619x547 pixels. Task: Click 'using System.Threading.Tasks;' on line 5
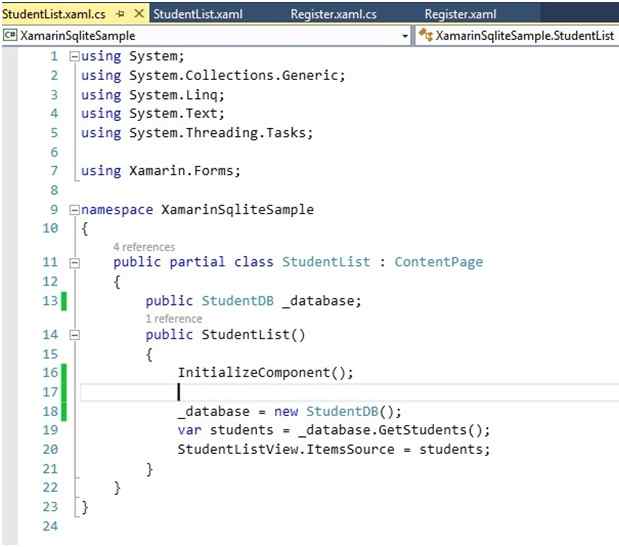click(x=197, y=133)
